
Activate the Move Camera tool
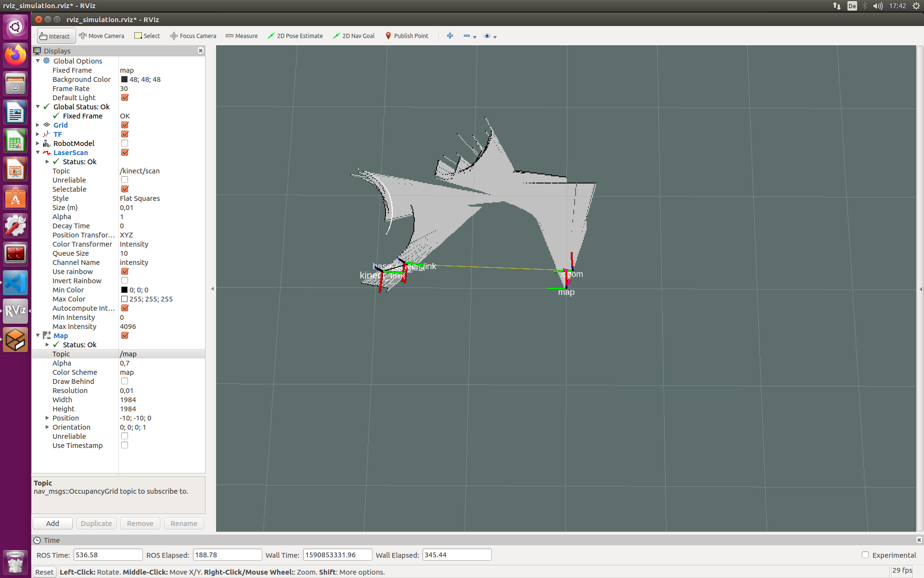coord(102,36)
